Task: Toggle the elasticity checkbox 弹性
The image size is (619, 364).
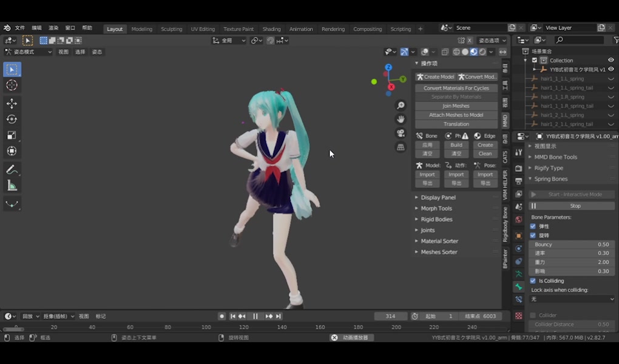Action: coord(533,227)
